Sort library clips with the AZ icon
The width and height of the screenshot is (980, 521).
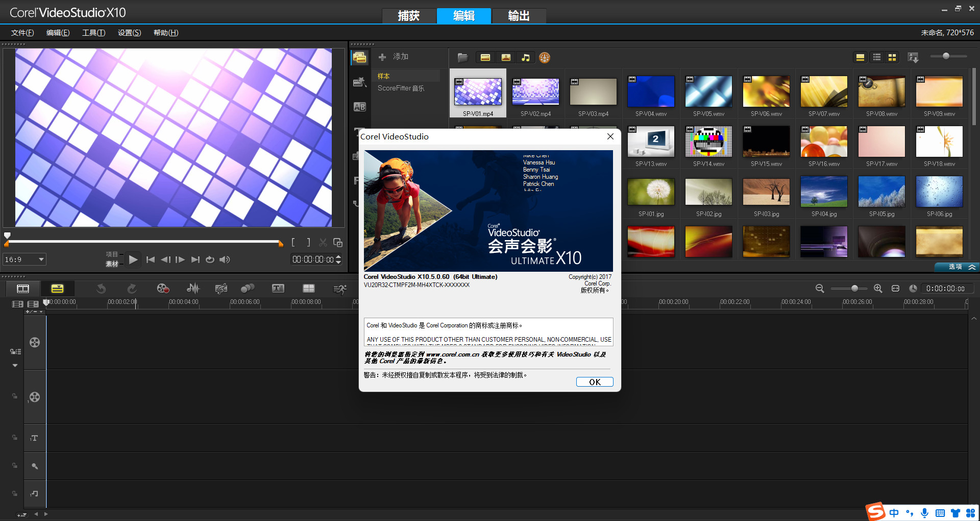tap(913, 58)
